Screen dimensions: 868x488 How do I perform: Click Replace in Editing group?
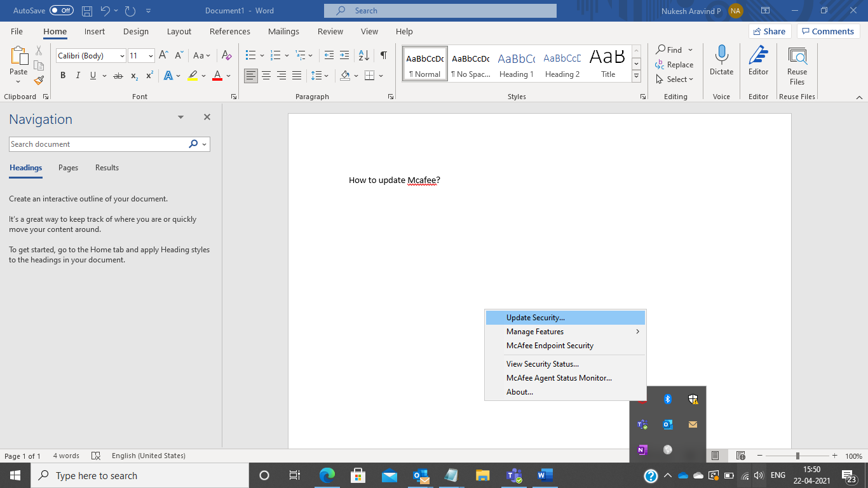point(674,65)
